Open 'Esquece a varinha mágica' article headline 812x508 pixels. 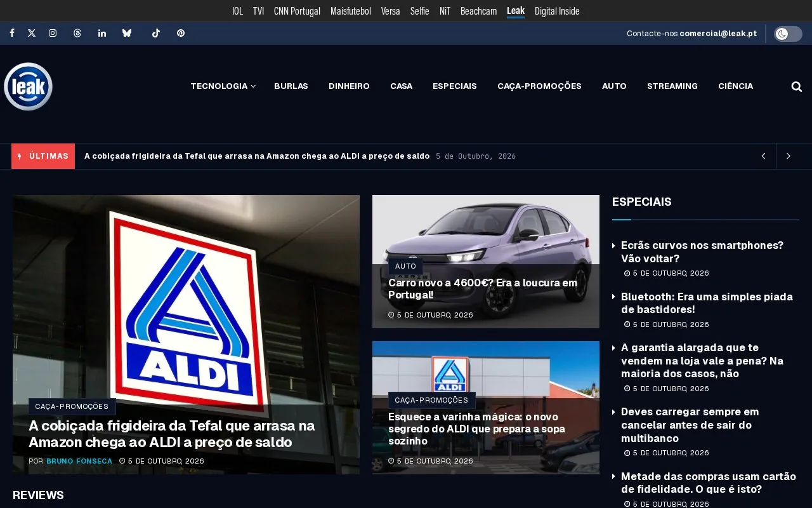tap(476, 429)
